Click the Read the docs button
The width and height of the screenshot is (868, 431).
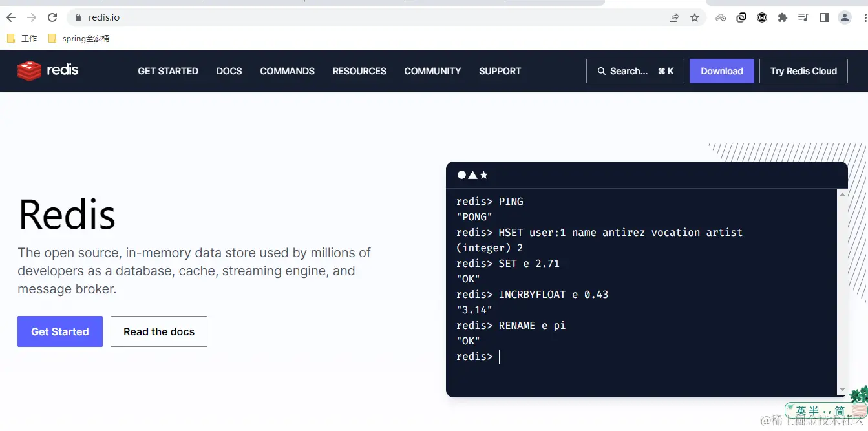159,331
